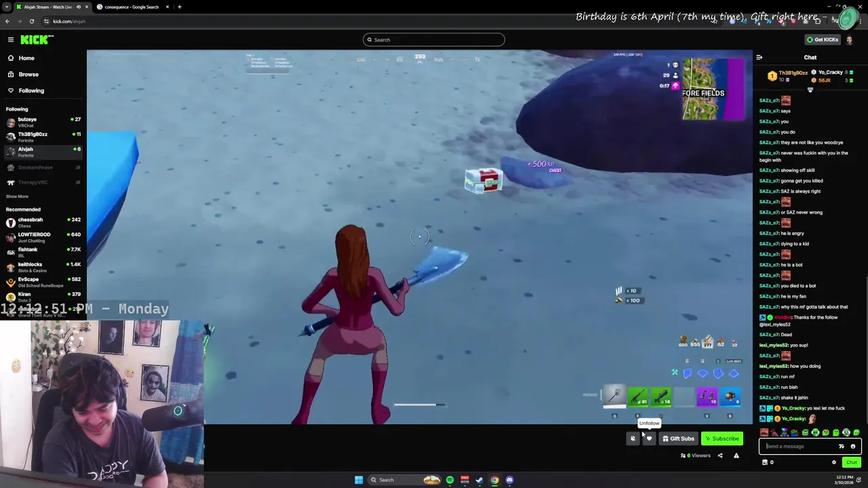Click the Unfollow heart button
This screenshot has width=868, height=488.
tap(649, 439)
